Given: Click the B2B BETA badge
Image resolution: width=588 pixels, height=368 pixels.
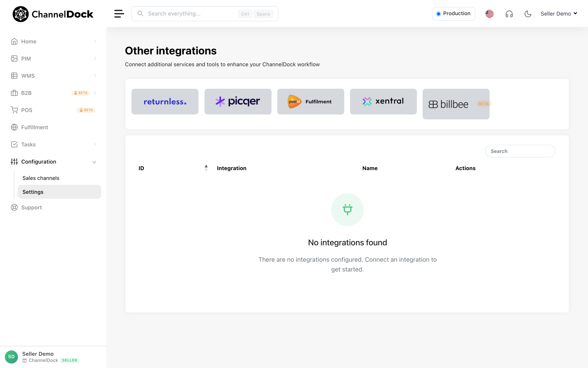Looking at the screenshot, I should (x=81, y=93).
